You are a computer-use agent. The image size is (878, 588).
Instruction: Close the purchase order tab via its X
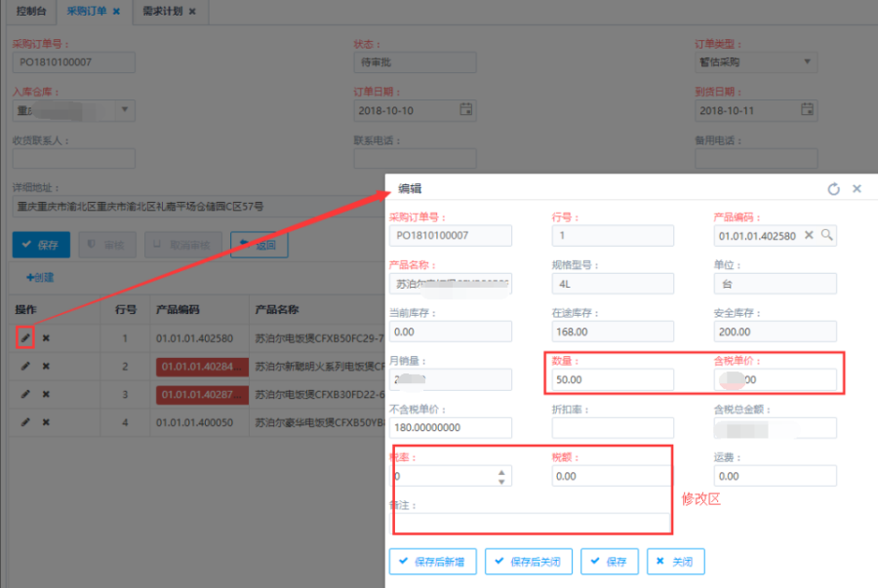point(116,12)
